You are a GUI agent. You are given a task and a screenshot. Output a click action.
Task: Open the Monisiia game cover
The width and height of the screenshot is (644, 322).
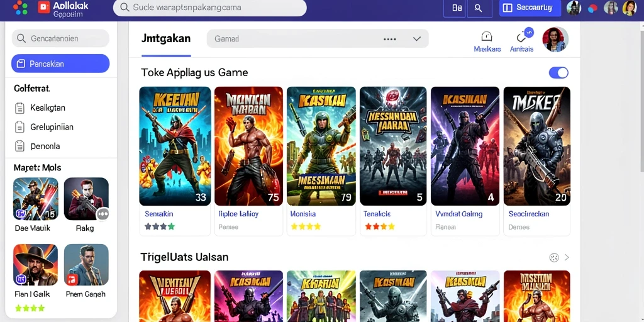click(321, 146)
